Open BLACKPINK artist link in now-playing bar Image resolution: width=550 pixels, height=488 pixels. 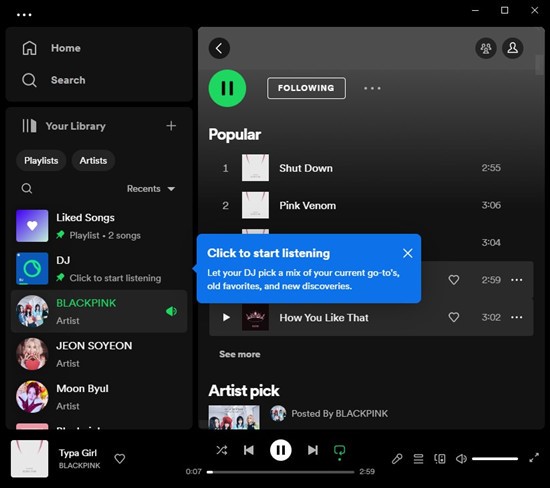tap(80, 466)
